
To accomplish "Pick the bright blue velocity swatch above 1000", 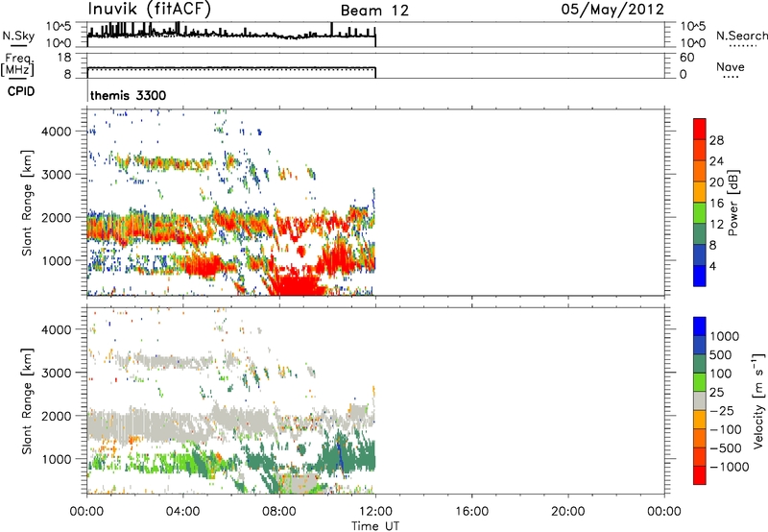I will tap(700, 326).
